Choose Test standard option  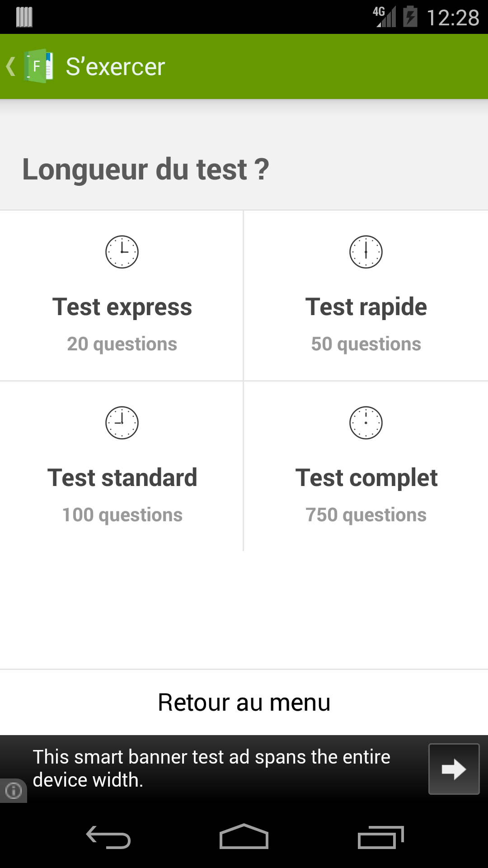[x=122, y=466]
